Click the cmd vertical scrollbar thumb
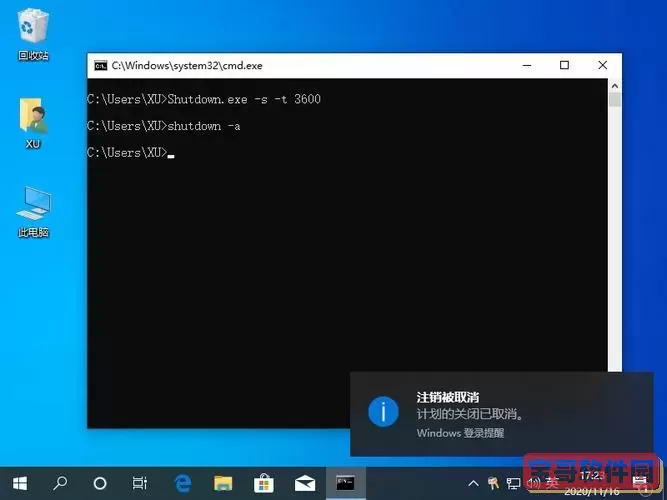The width and height of the screenshot is (667, 500). point(615,100)
